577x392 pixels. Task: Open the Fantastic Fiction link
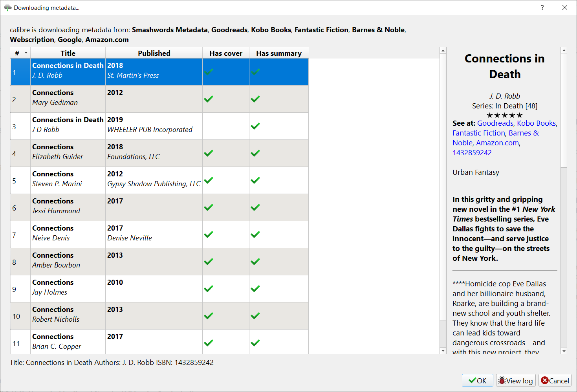[x=478, y=133]
